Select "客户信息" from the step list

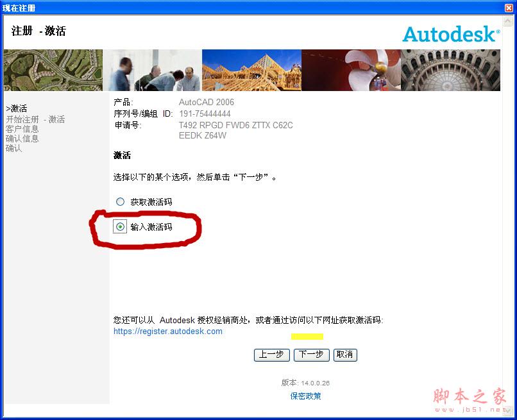(x=22, y=128)
